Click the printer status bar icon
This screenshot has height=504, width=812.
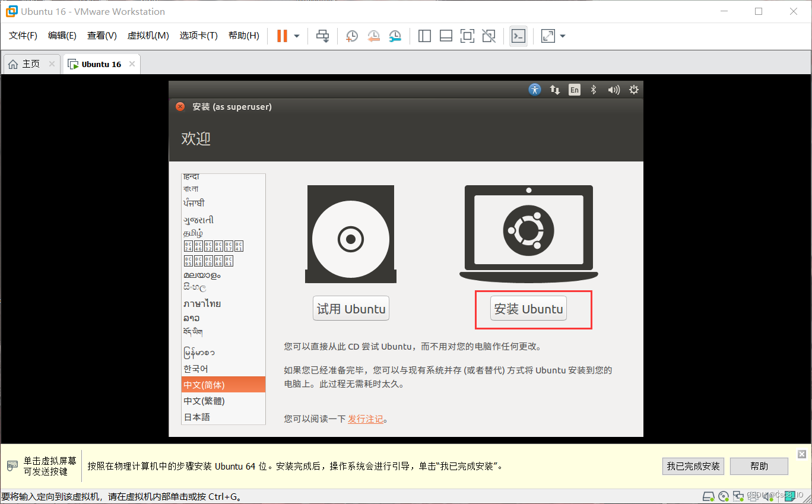(x=752, y=496)
